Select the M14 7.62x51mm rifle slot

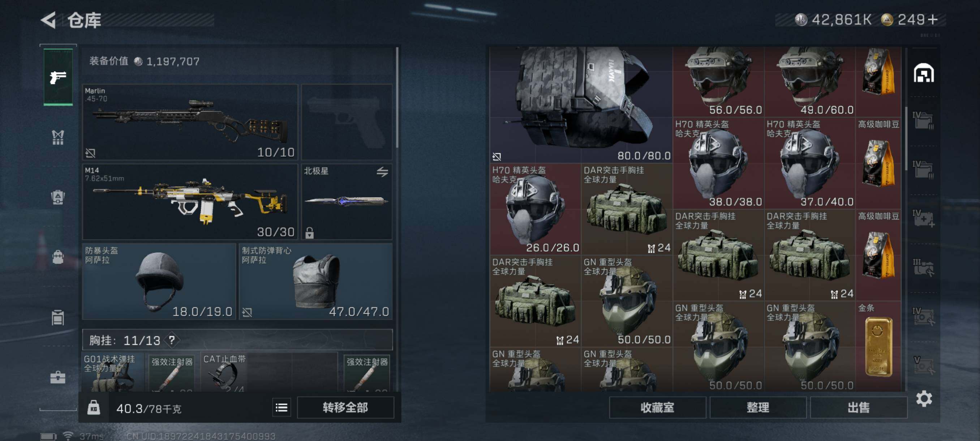(x=190, y=202)
